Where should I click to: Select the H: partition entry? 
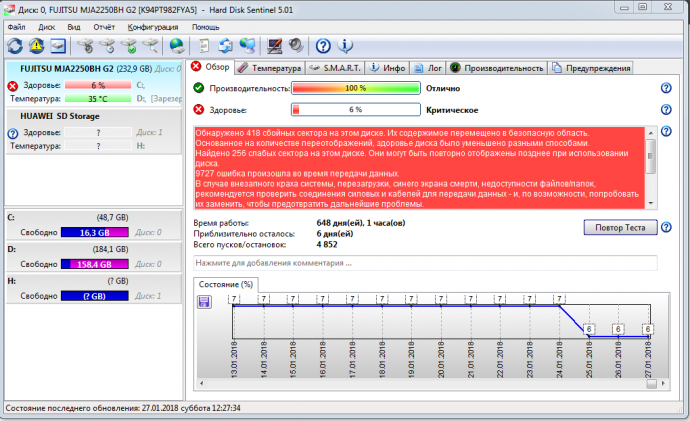tap(94, 288)
